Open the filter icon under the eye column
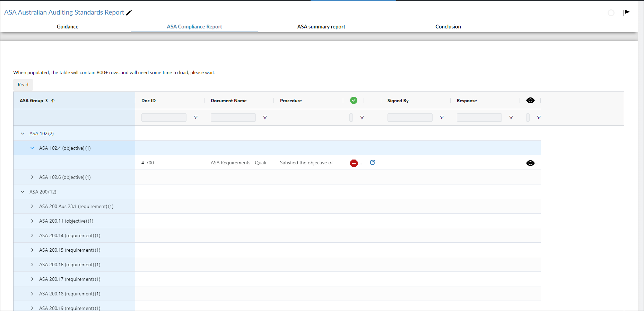This screenshot has height=311, width=644. [x=539, y=118]
